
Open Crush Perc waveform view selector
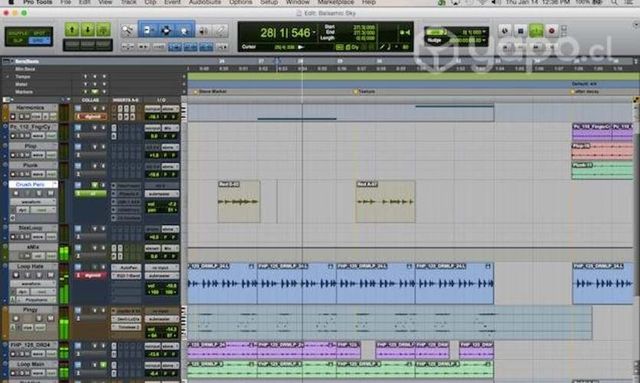[33, 202]
